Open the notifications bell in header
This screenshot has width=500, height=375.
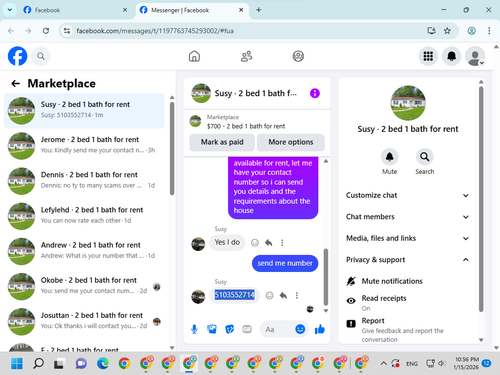(x=452, y=56)
